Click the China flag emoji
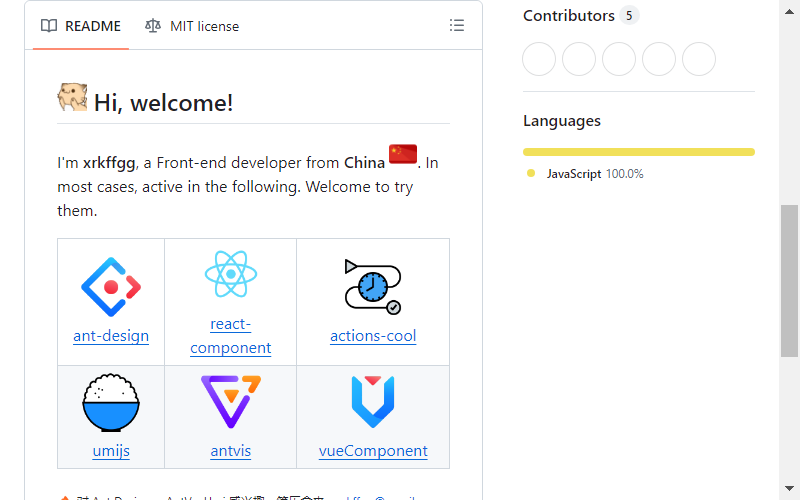Viewport: 800px width, 500px height. (403, 154)
